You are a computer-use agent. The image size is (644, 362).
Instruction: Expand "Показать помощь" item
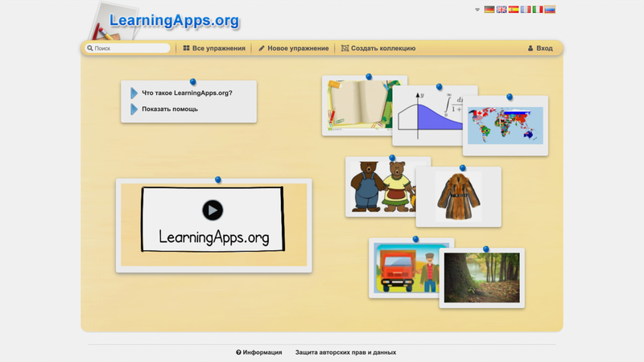point(169,109)
